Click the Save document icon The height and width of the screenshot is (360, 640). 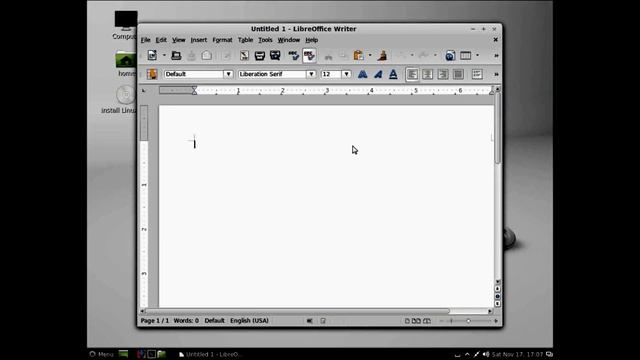pos(191,55)
